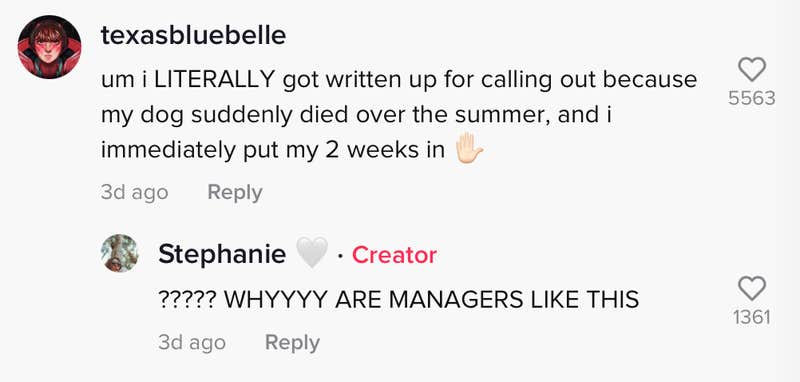Click the red Creator badge
This screenshot has height=382, width=800.
coord(394,255)
